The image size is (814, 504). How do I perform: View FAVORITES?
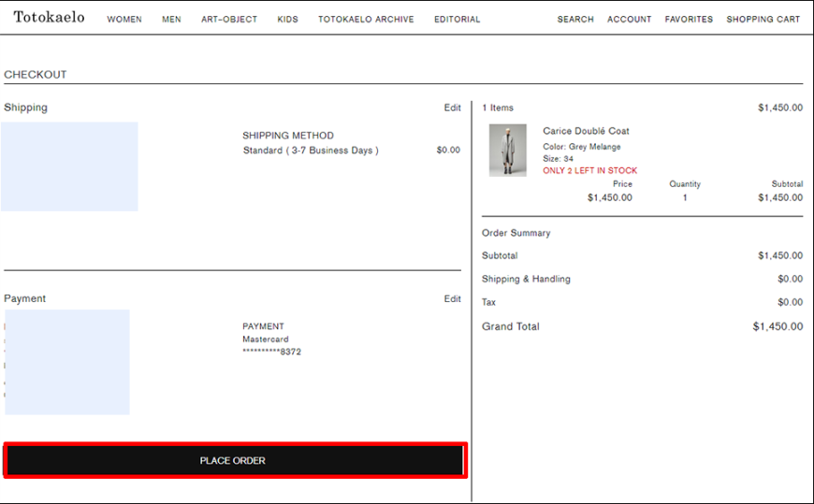689,20
